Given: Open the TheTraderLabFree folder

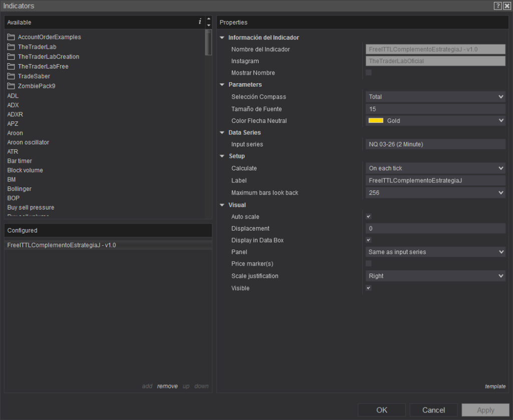Looking at the screenshot, I should click(43, 66).
